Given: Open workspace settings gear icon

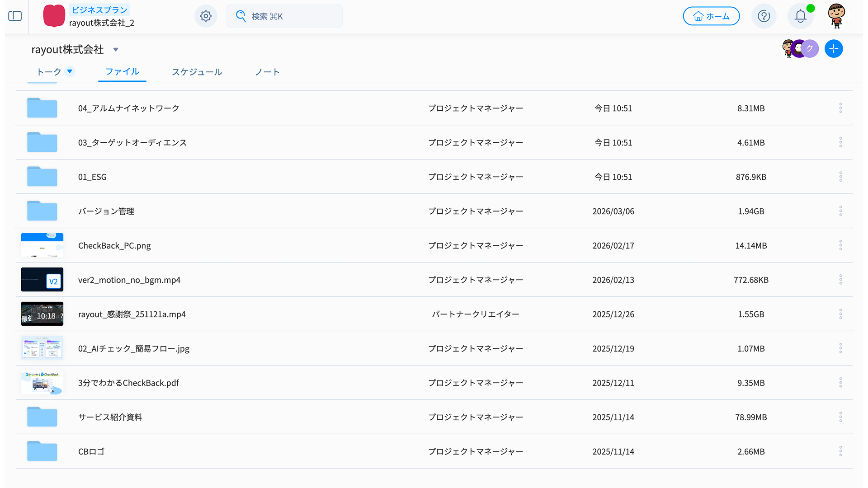Looking at the screenshot, I should pos(206,16).
